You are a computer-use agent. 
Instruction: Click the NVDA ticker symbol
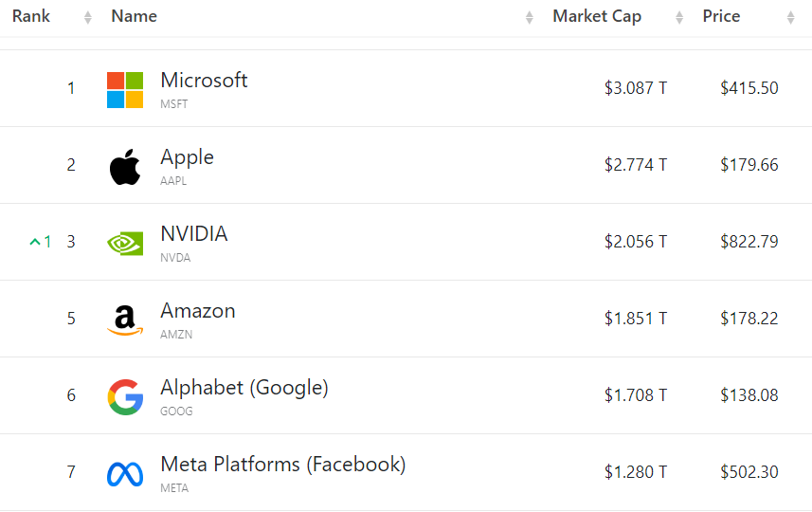pos(175,258)
